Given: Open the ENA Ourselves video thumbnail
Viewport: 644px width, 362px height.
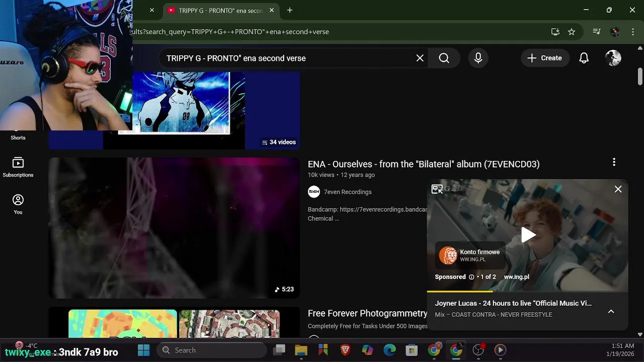Looking at the screenshot, I should click(174, 228).
